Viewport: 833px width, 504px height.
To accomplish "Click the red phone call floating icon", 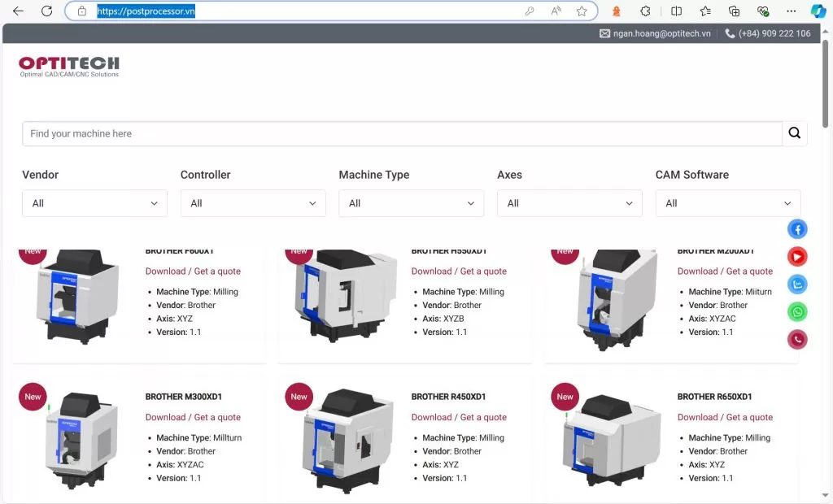I will 797,340.
